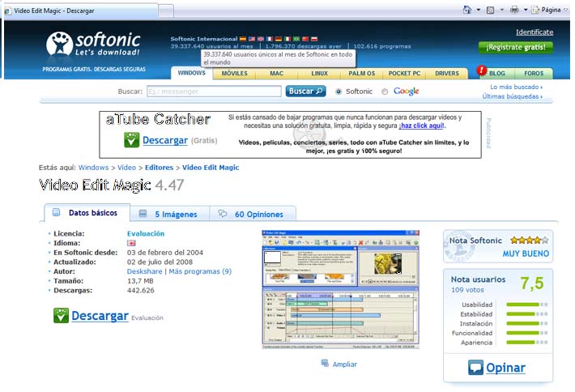Click the Evaluación license link
575x392 pixels.
click(146, 233)
